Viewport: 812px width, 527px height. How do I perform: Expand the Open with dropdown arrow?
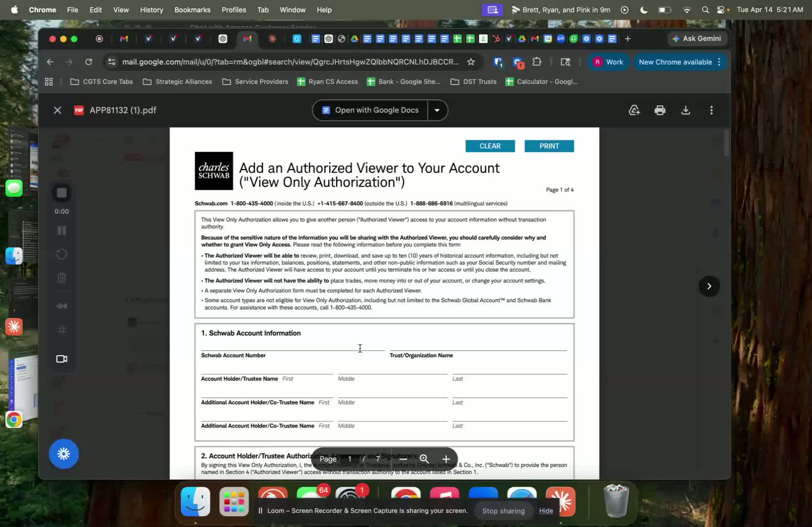tap(437, 110)
